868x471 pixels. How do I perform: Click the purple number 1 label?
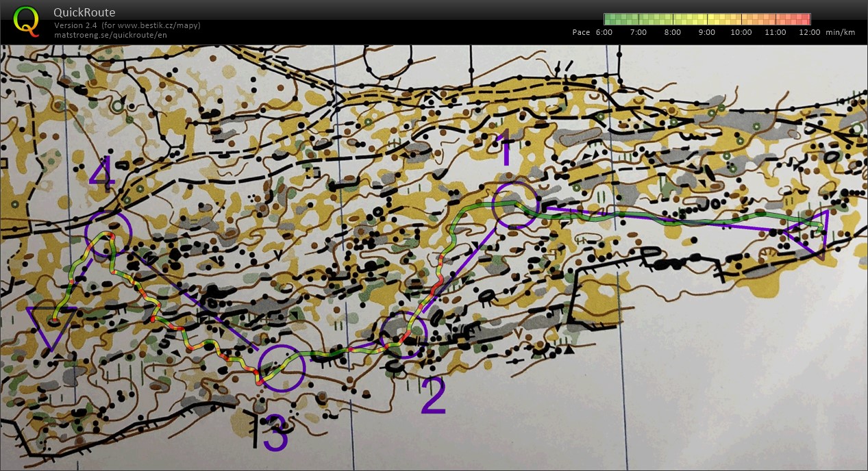506,151
